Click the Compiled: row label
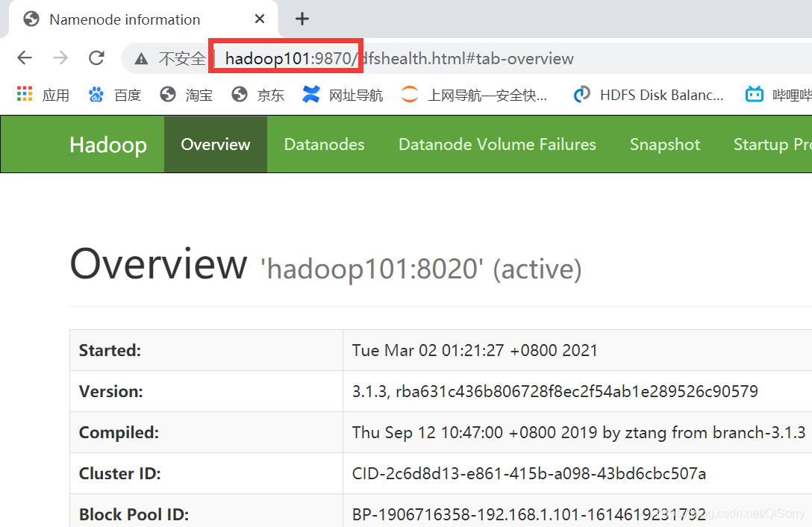The width and height of the screenshot is (812, 527). point(119,432)
